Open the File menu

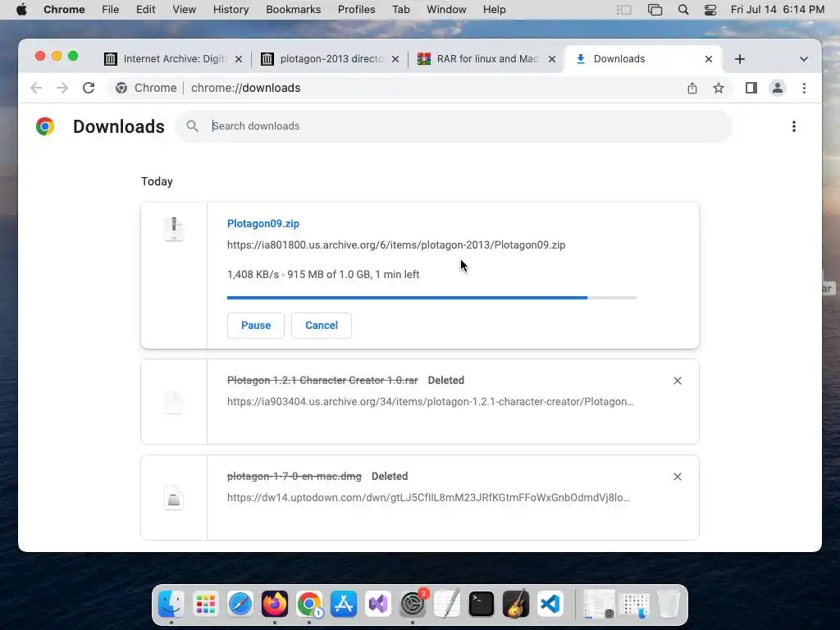click(111, 10)
